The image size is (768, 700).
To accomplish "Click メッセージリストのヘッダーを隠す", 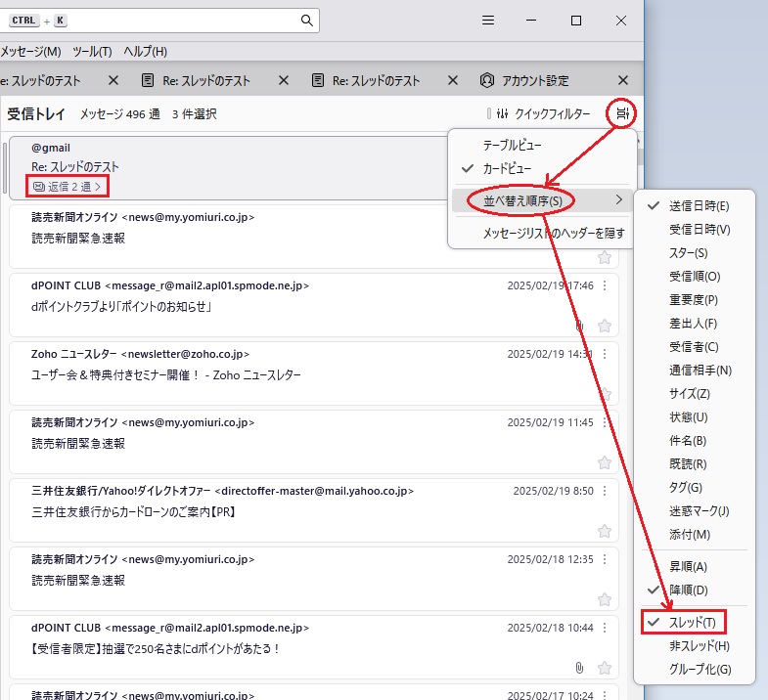I will pos(553,233).
